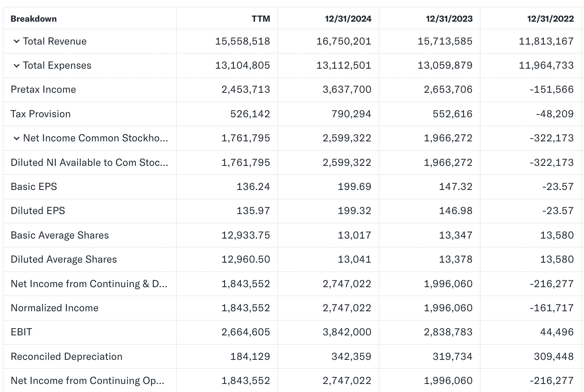Select 2024 Diluted Average Shares 13,041
The image size is (584, 392).
(x=355, y=259)
